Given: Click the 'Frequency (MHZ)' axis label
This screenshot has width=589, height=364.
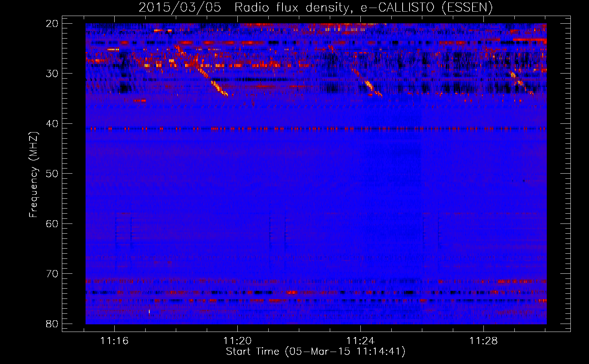Looking at the screenshot, I should click(x=33, y=174).
